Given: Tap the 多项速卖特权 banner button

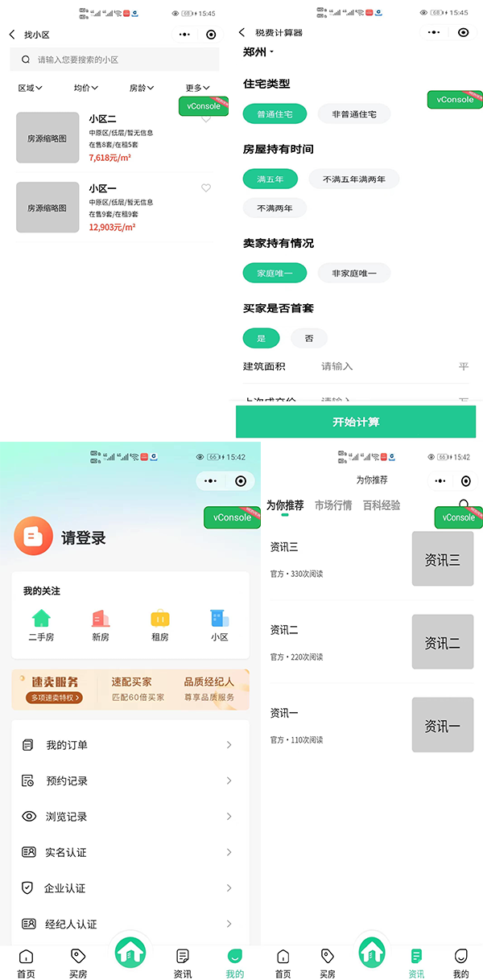Looking at the screenshot, I should (x=56, y=698).
